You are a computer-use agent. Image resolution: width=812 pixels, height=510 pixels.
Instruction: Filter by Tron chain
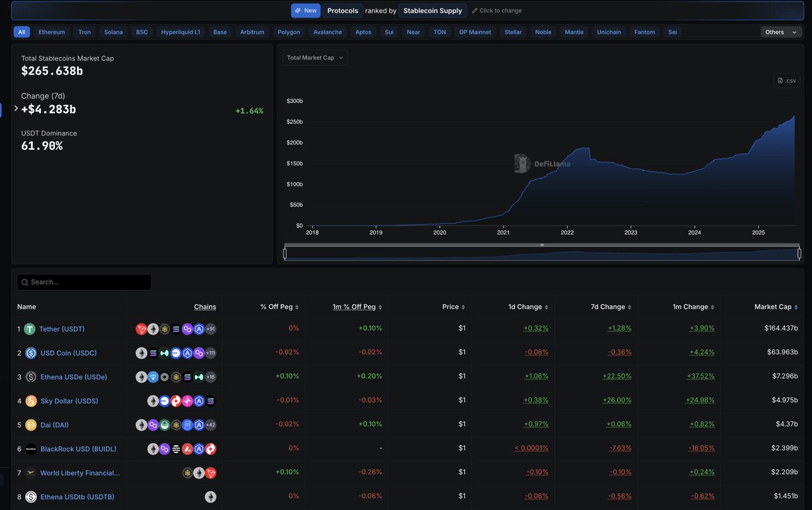(85, 32)
